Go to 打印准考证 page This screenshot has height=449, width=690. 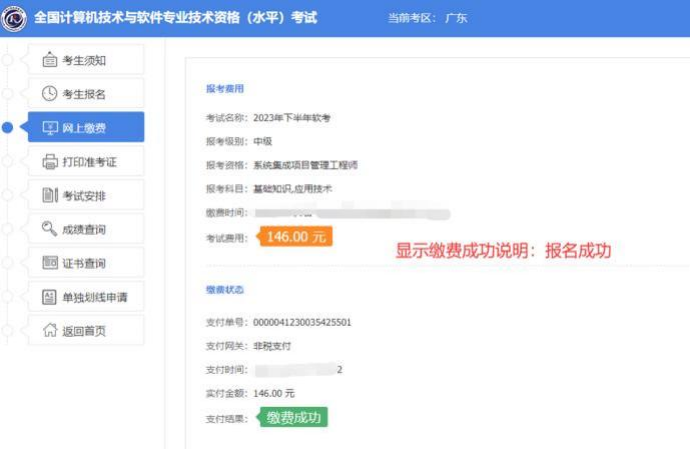(86, 162)
